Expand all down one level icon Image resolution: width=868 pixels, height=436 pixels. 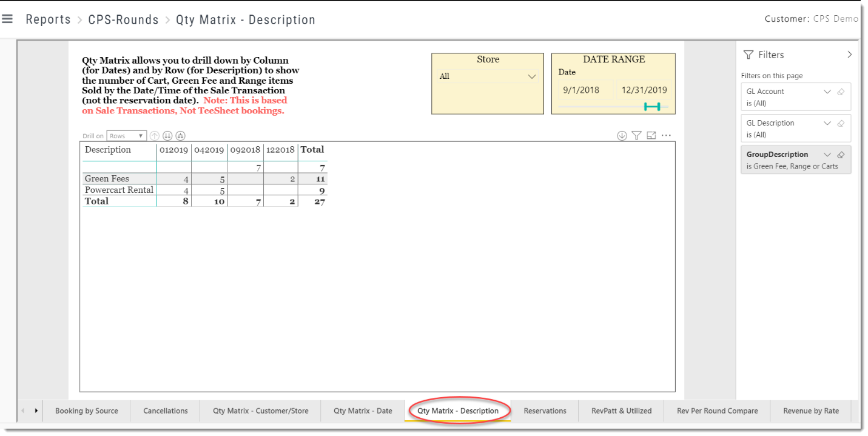point(180,136)
